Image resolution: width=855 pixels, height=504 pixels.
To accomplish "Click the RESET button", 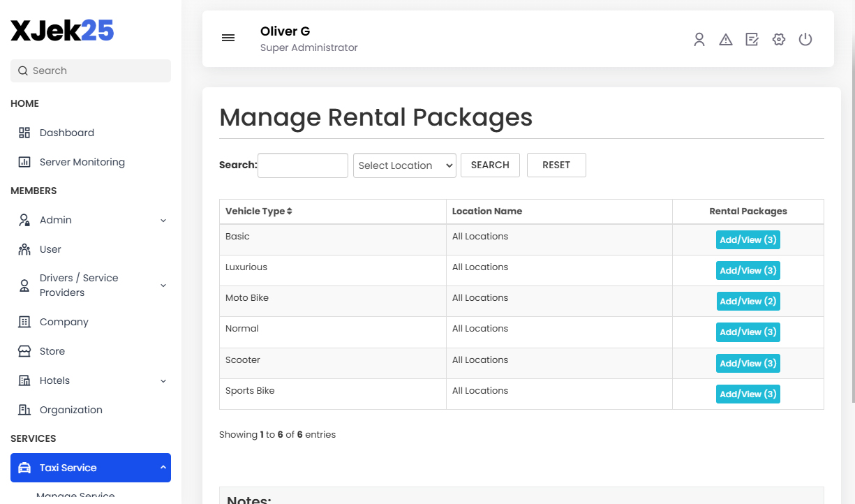I will tap(556, 165).
